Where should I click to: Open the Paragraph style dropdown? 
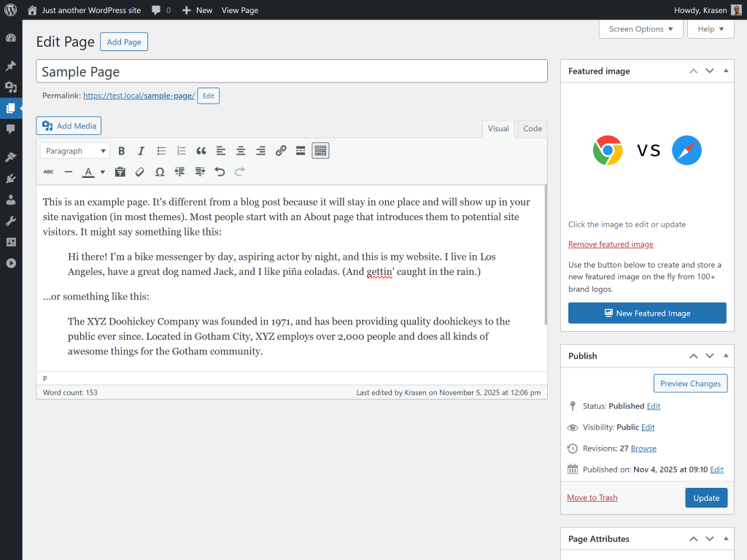74,151
